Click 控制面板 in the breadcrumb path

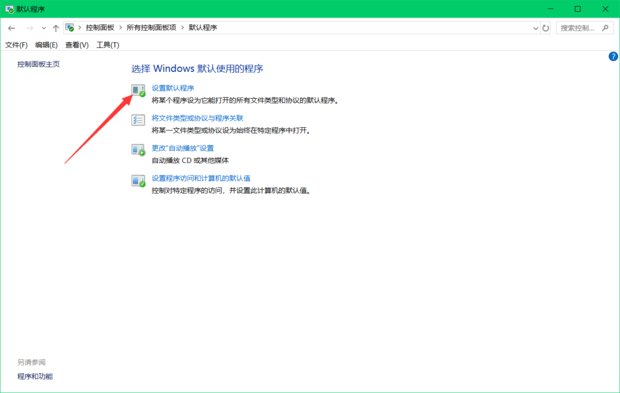100,28
